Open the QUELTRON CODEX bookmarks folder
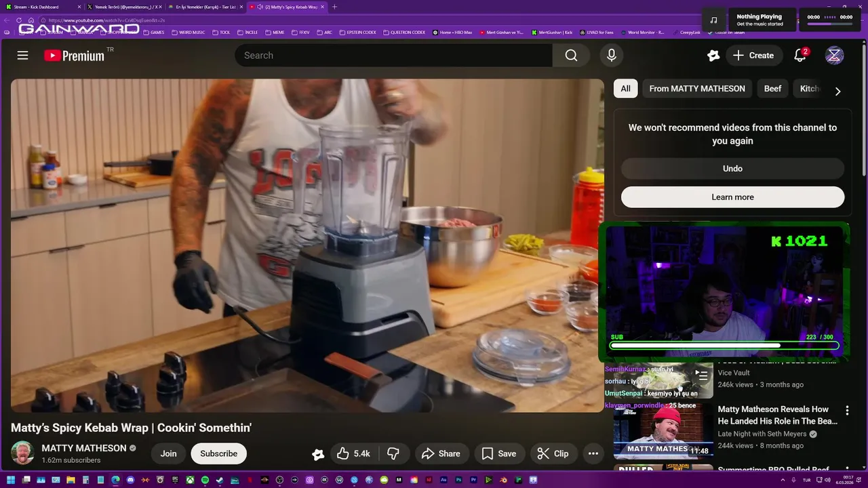Image resolution: width=868 pixels, height=488 pixels. pos(404,32)
